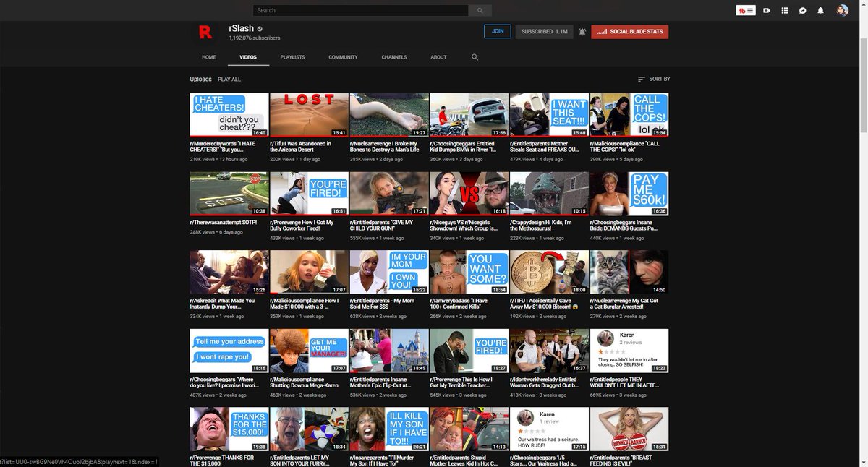Open the Disney castle thumbnail
Screen dimensions: 868x467
(389, 351)
